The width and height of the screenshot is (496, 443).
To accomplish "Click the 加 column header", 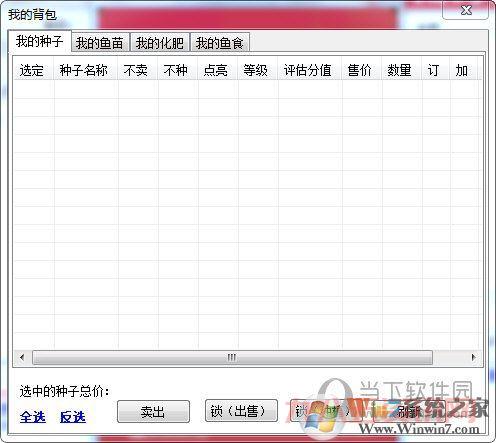I will [x=465, y=70].
